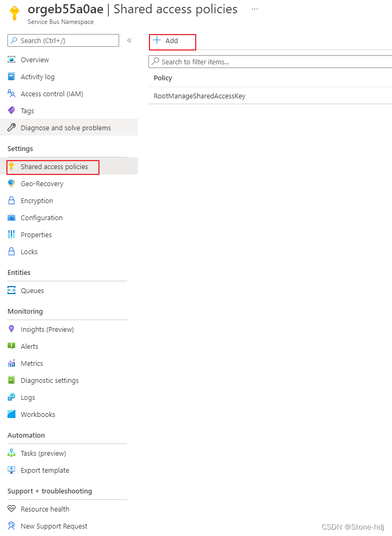
Task: Click the purple Tags icon
Action: pos(11,111)
